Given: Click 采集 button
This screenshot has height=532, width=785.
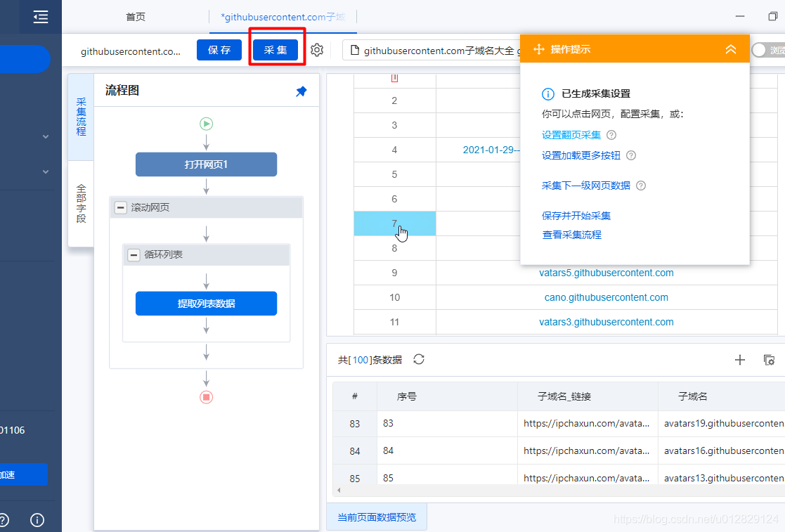Looking at the screenshot, I should point(275,50).
